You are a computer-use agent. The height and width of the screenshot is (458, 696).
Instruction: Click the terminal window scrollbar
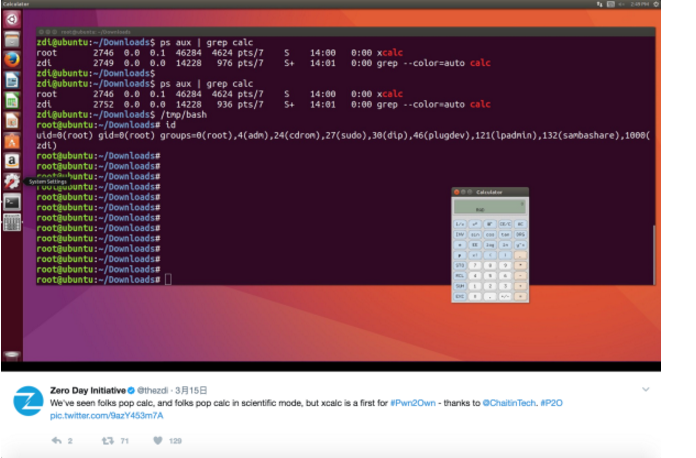point(655,250)
